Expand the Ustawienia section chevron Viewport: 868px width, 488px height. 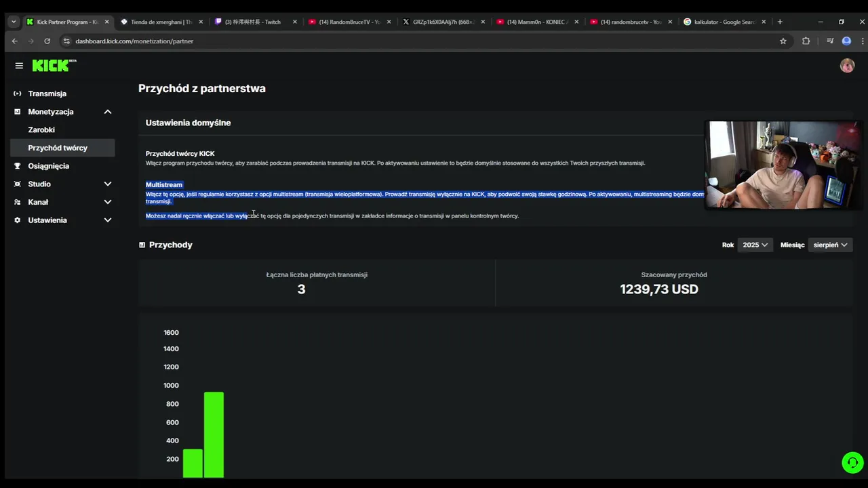coord(107,220)
